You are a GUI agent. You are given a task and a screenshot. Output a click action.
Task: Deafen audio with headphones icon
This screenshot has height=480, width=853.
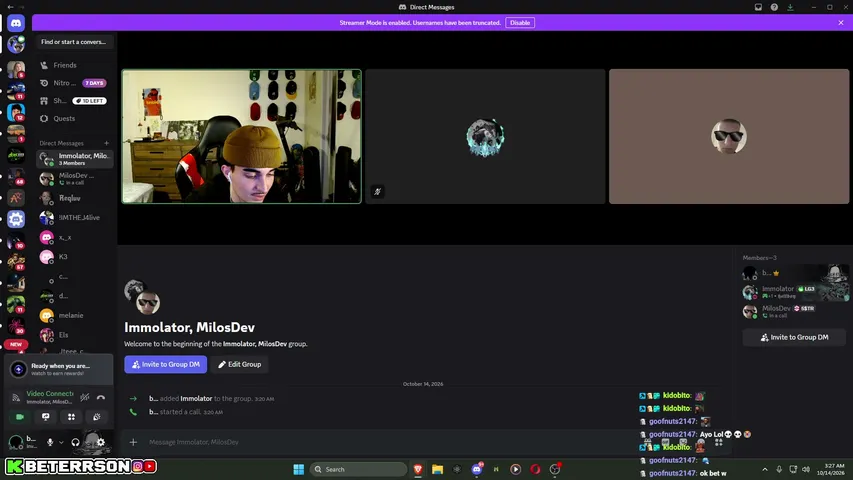76,442
